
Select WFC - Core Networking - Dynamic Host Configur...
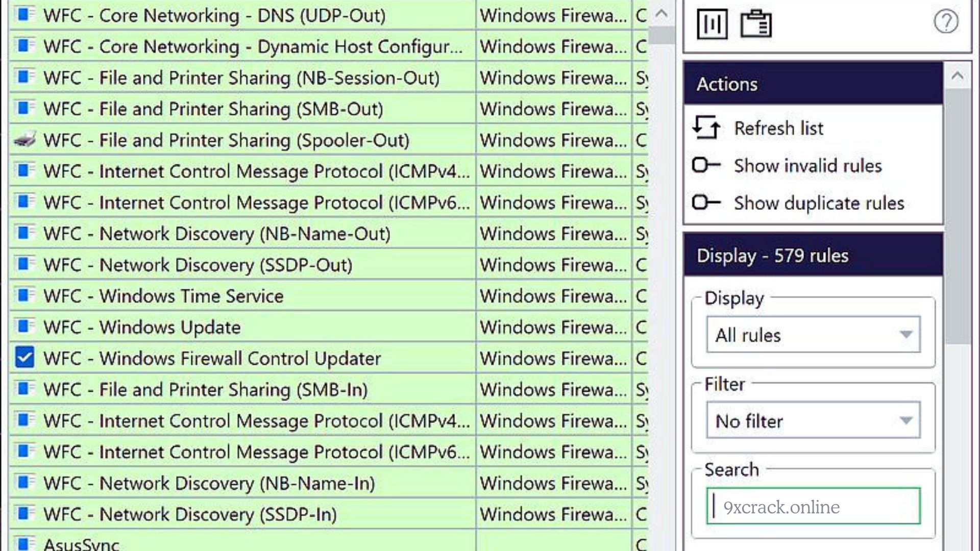(253, 46)
